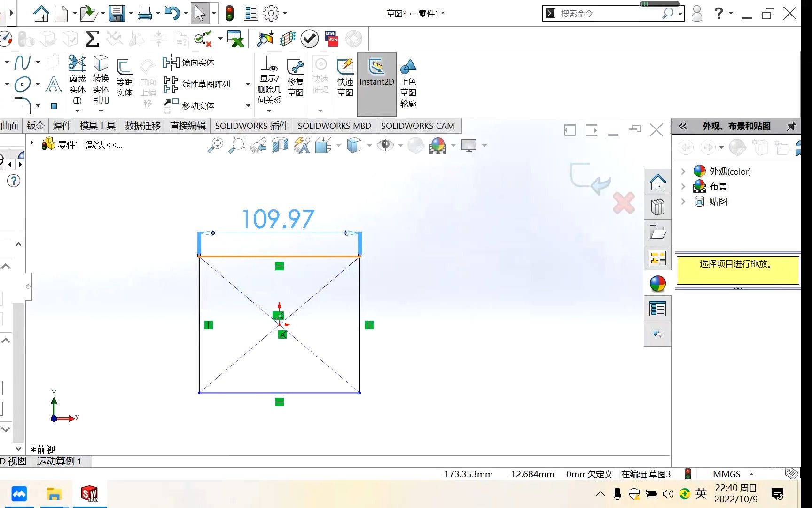Open Design Library in task pane
The height and width of the screenshot is (508, 812).
[658, 207]
